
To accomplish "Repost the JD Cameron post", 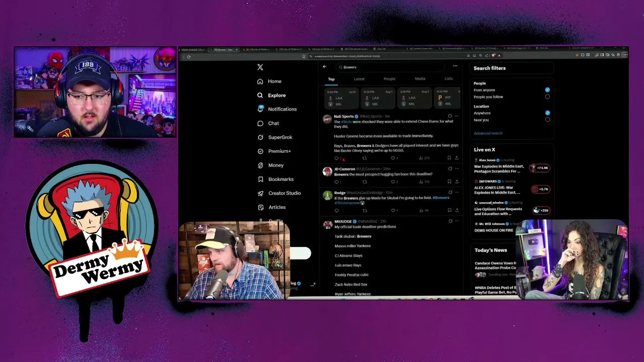I will tap(365, 182).
